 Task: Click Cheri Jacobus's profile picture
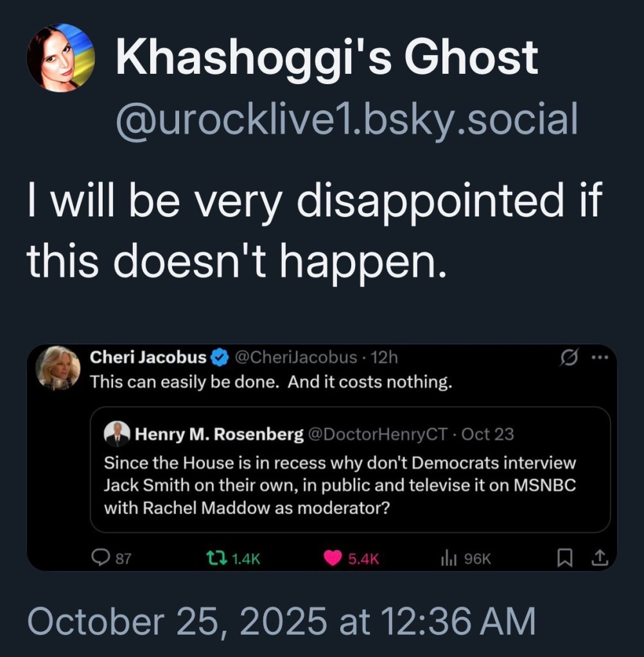[x=58, y=368]
